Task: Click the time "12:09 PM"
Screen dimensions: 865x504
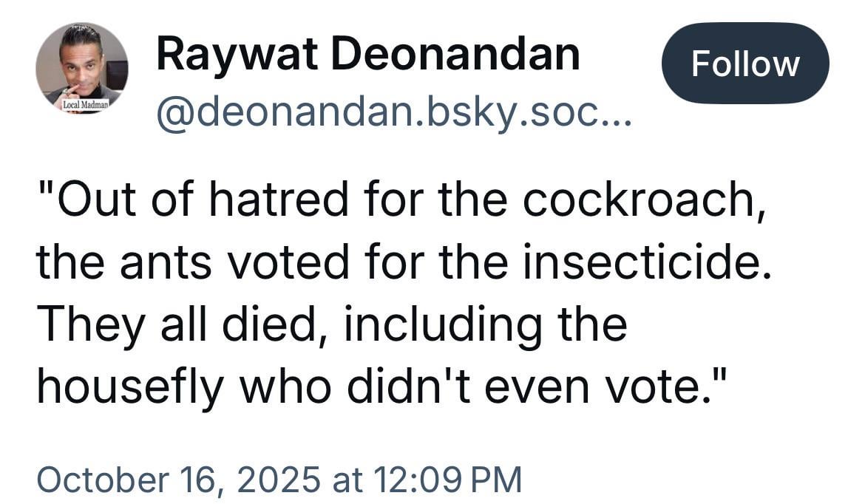Action: [x=449, y=478]
